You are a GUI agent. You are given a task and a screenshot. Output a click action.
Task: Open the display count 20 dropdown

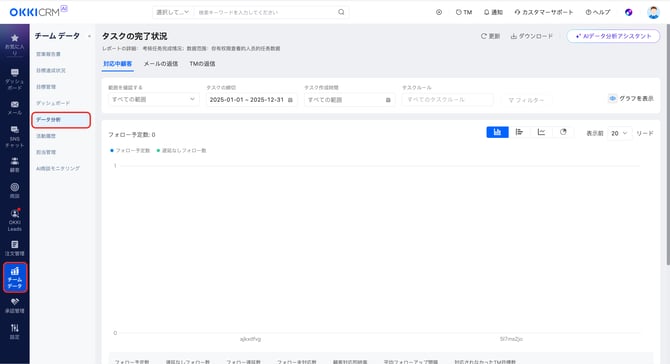619,133
